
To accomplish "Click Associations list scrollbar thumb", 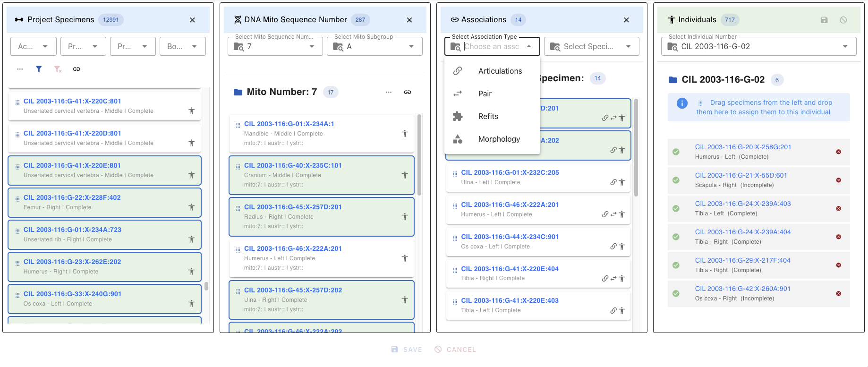I will click(636, 147).
